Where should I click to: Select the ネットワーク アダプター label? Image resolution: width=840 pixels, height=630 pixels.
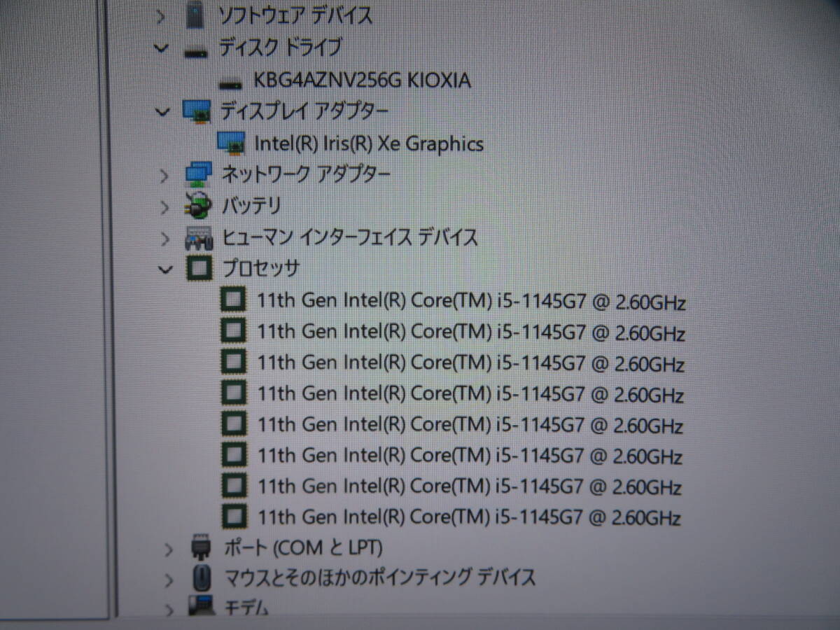306,174
